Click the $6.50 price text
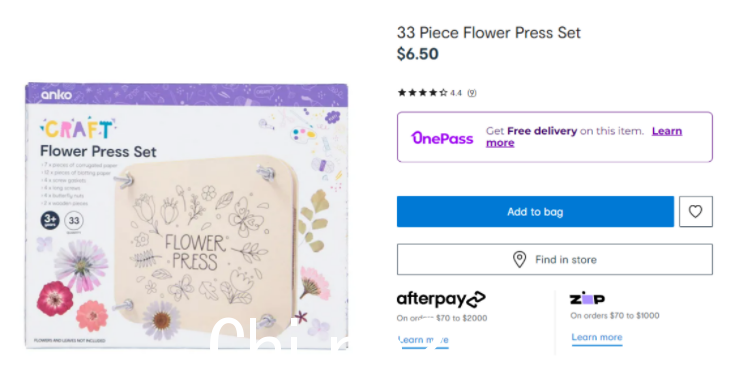Viewport: 733px width, 377px height. 417,54
